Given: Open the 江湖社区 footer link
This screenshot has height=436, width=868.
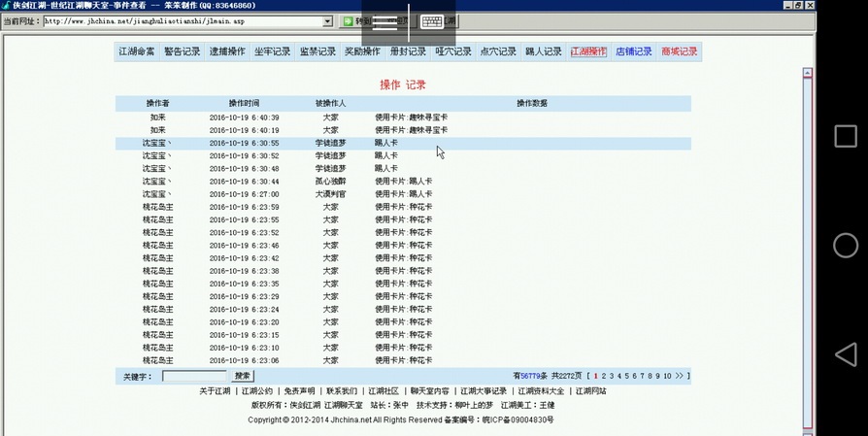Looking at the screenshot, I should 384,390.
